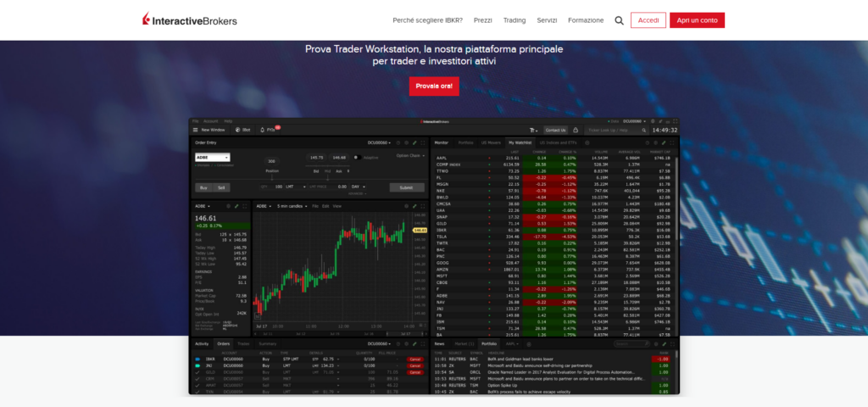Screen dimensions: 868x407
Task: Open DCU00060 account dropdown in Order Entry
Action: (379, 142)
